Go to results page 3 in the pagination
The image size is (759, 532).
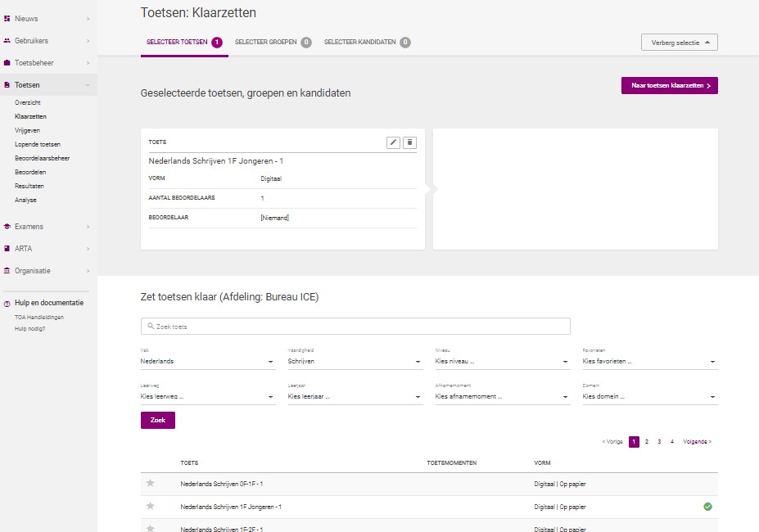click(x=659, y=441)
